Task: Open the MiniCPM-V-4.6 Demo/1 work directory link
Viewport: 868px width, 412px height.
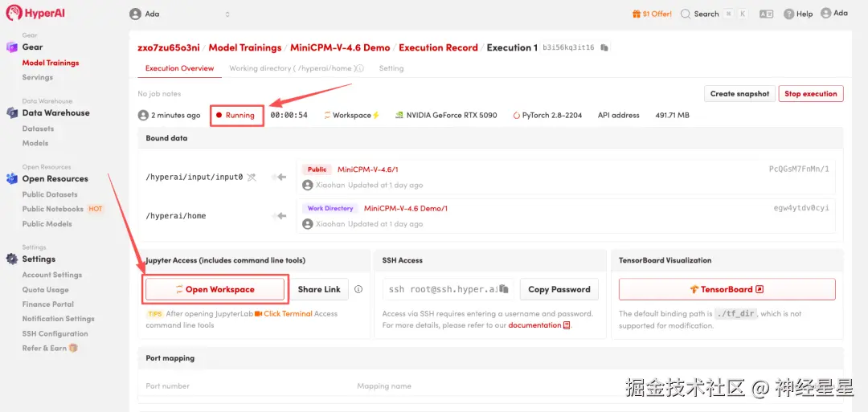Action: [x=405, y=209]
